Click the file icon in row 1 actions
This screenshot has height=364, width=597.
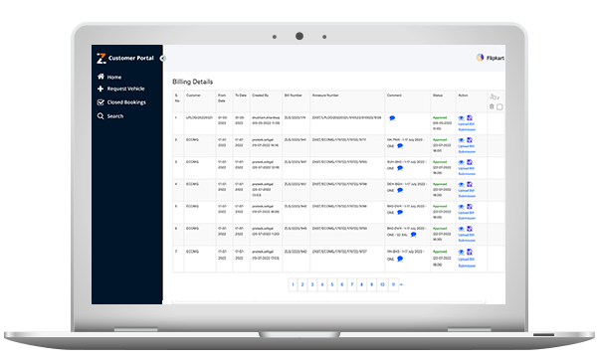[470, 118]
